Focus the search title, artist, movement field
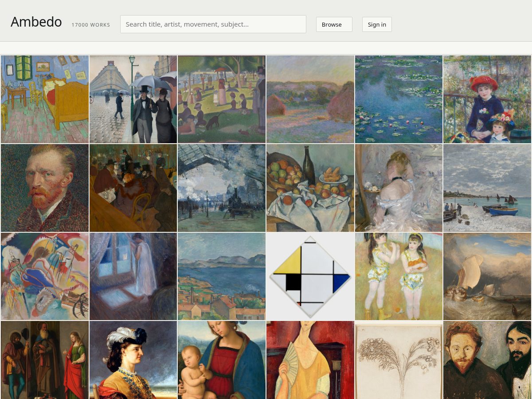The width and height of the screenshot is (532, 399). point(213,24)
